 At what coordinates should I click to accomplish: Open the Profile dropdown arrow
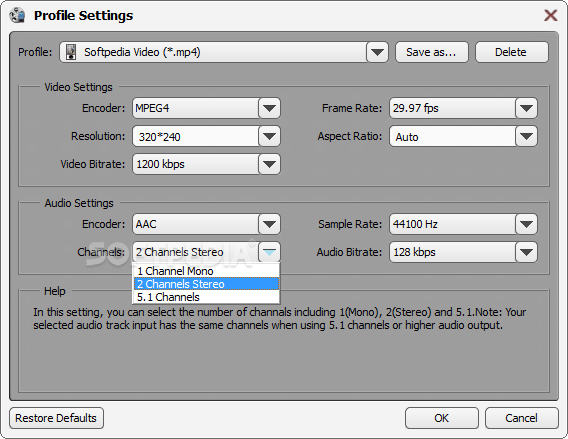click(x=377, y=52)
